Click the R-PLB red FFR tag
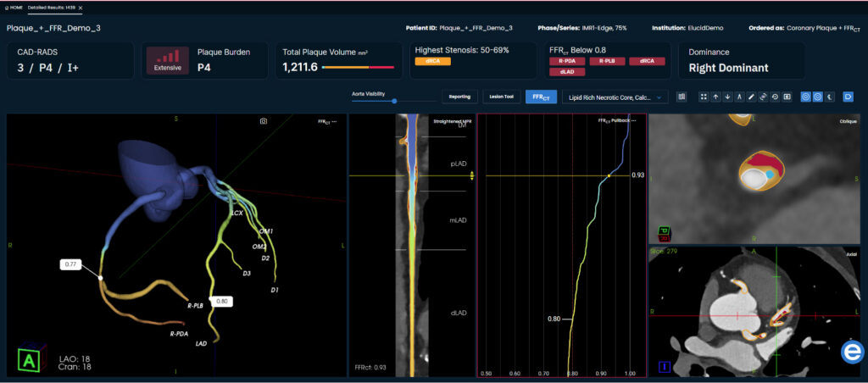The width and height of the screenshot is (868, 383). coord(607,62)
